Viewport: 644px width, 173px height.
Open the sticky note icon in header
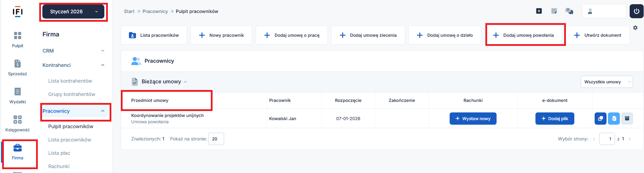(554, 11)
